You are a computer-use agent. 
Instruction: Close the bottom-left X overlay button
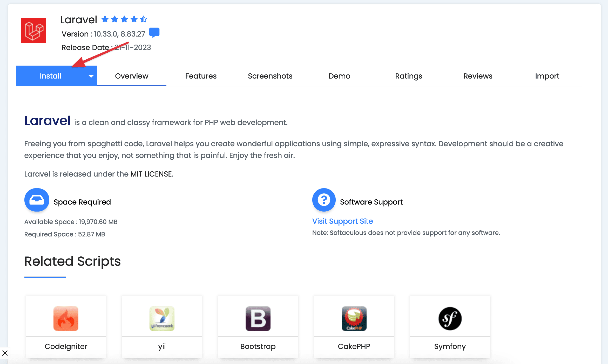tap(5, 353)
